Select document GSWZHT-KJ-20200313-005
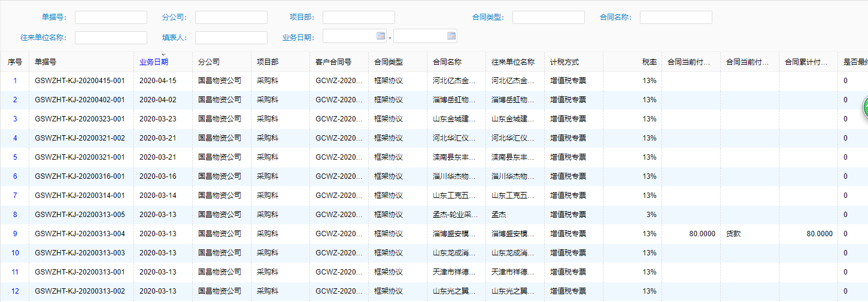Screen dimensions: 868x302 coord(80,215)
